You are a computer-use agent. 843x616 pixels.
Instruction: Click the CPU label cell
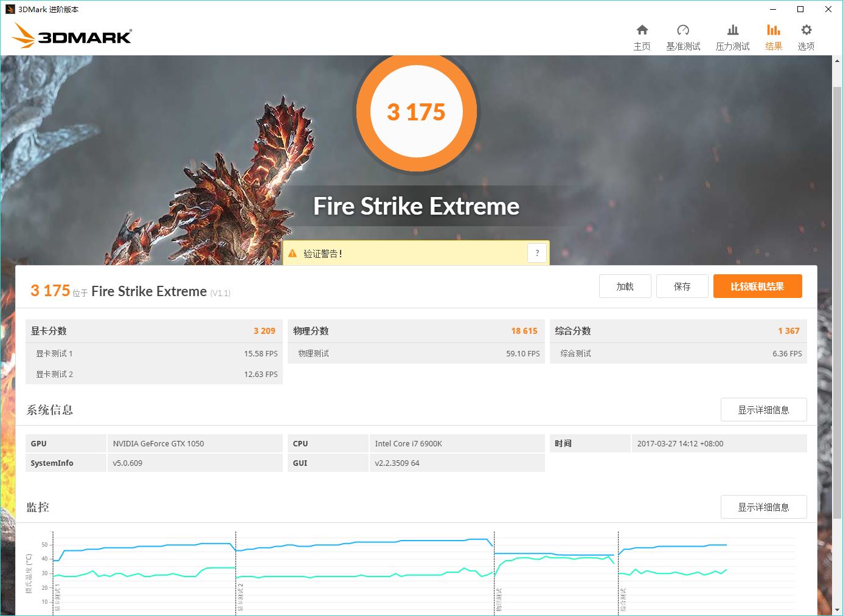click(328, 443)
